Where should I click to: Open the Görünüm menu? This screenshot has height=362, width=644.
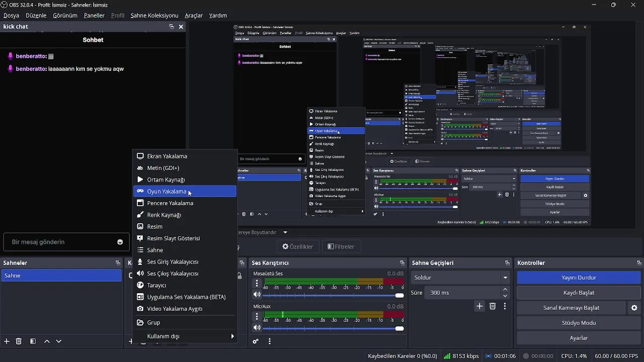click(65, 16)
